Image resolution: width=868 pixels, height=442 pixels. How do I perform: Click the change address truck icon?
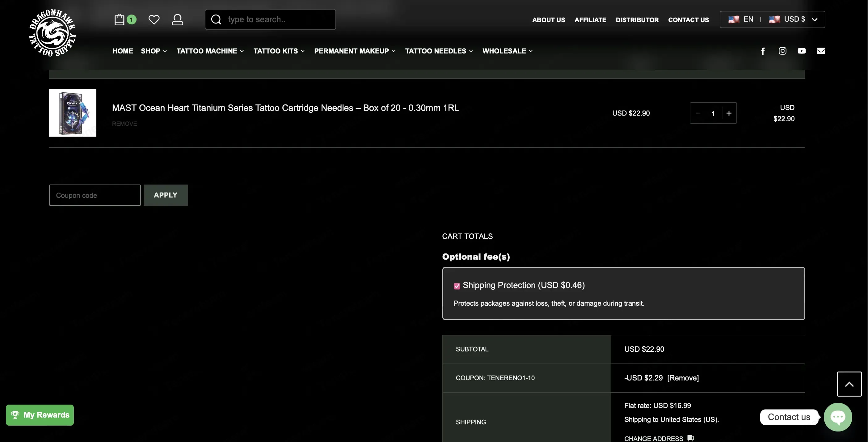coord(691,438)
